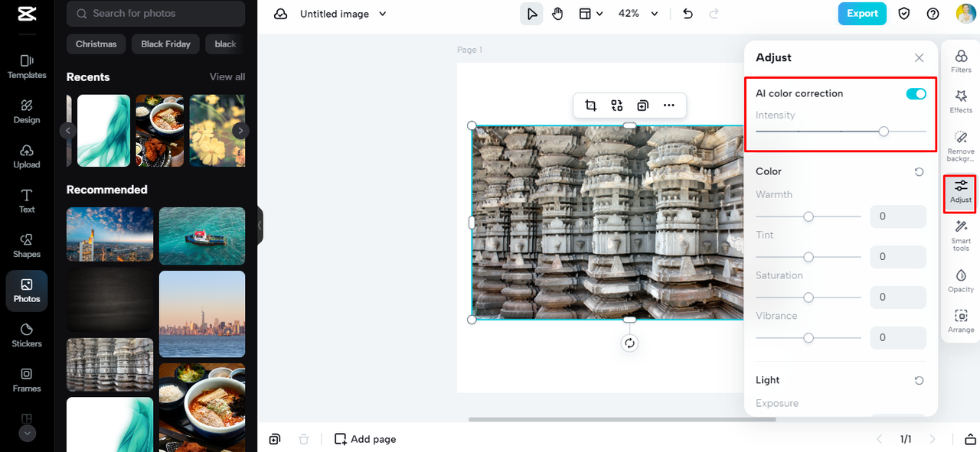
Task: Open more options in floating toolbar
Action: click(x=669, y=106)
